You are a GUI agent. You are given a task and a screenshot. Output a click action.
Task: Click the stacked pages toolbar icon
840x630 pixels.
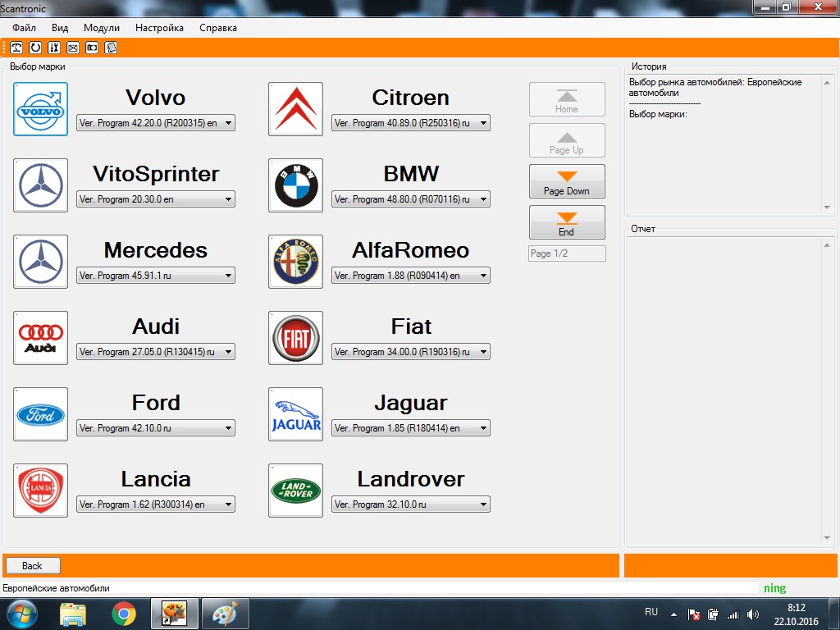click(111, 48)
